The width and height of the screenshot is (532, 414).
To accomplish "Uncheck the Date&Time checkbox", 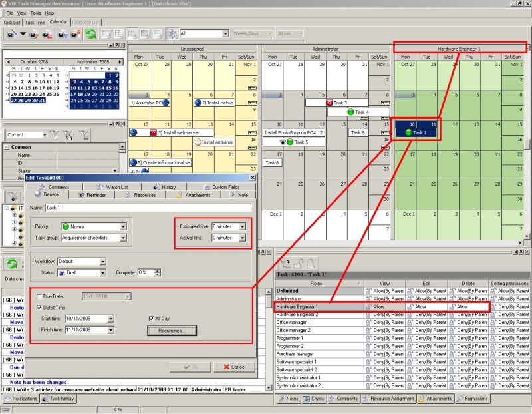I will click(x=39, y=307).
